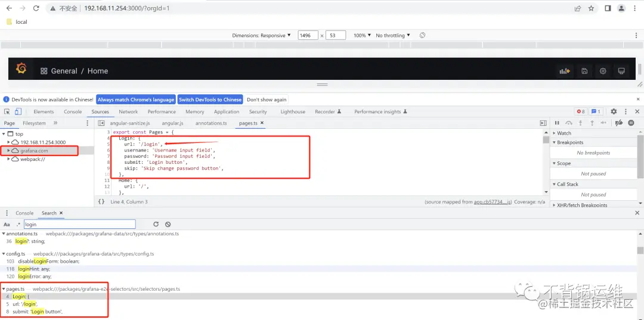644x320 pixels.
Task: Toggle pause on exceptions icon
Action: point(631,123)
